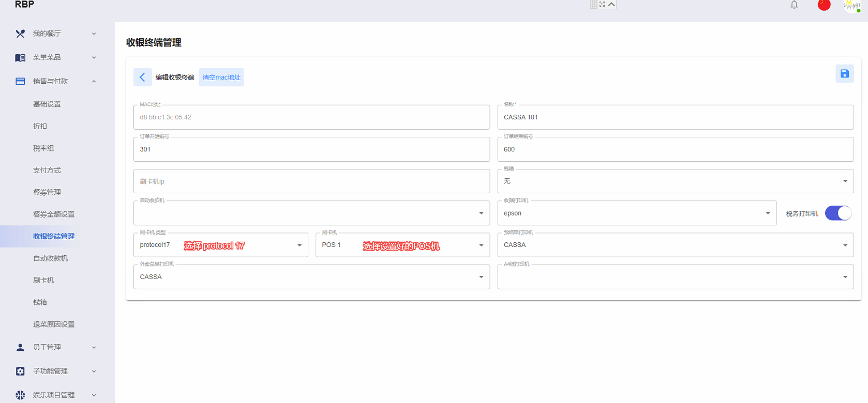Click the 娱乐项目管理 wheel icon
Screen dimensions: 868x403
(x=20, y=395)
